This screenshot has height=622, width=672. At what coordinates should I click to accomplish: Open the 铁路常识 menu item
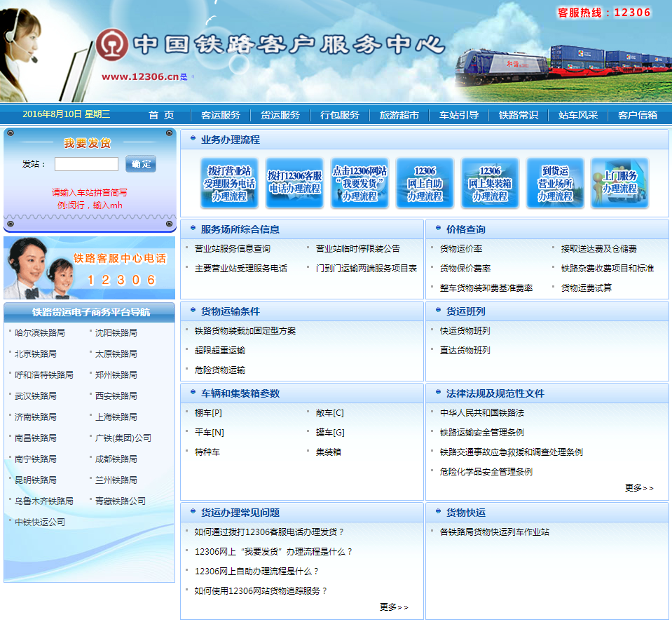tap(518, 115)
